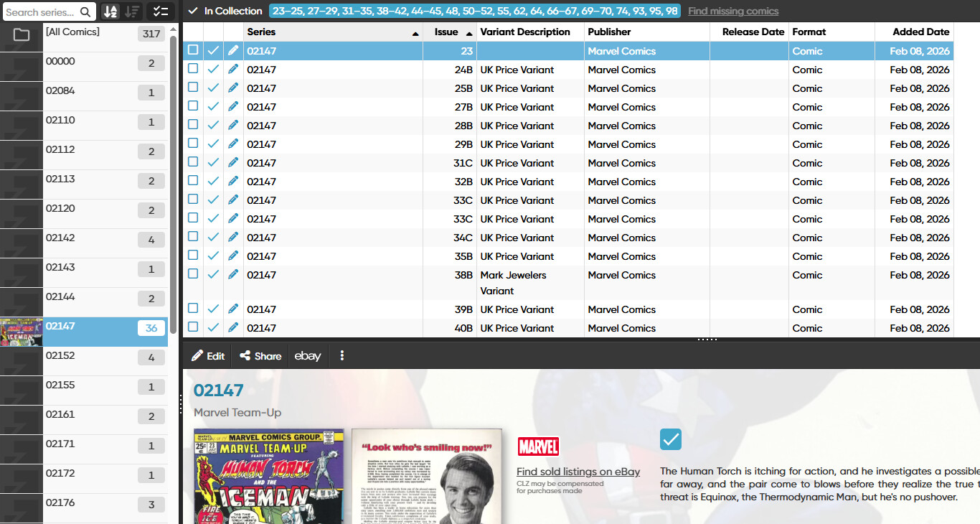Open the multi-select checklist mode icon

pos(161,11)
